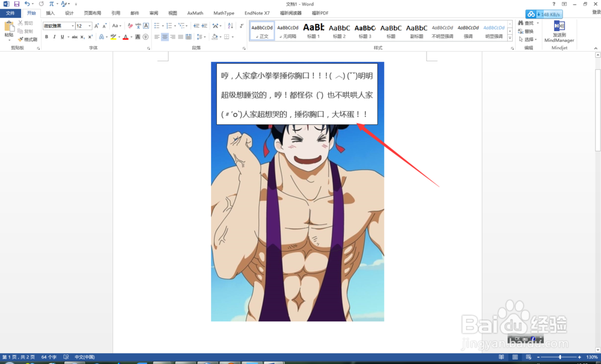Viewport: 601px width, 364px height.
Task: Increase paragraph indent
Action: coord(204,26)
